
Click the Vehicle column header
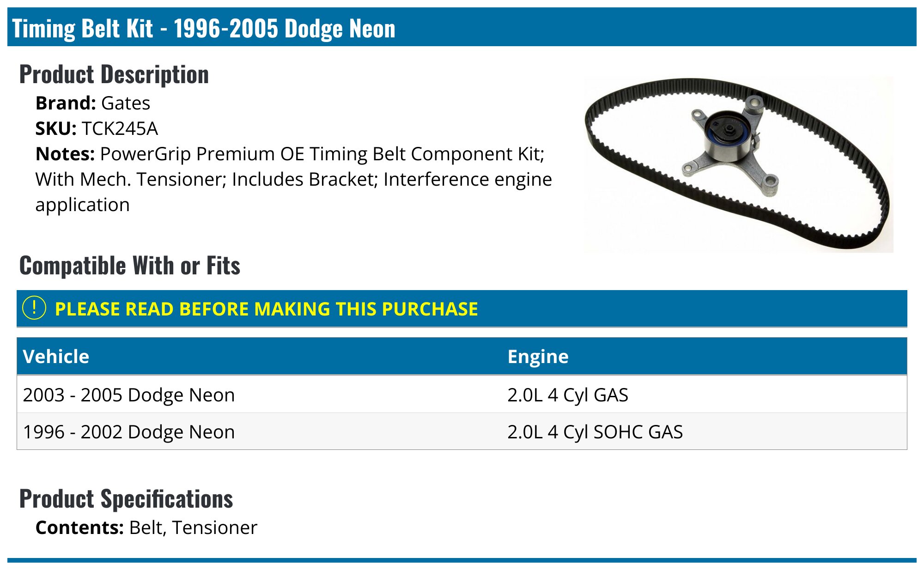point(56,357)
